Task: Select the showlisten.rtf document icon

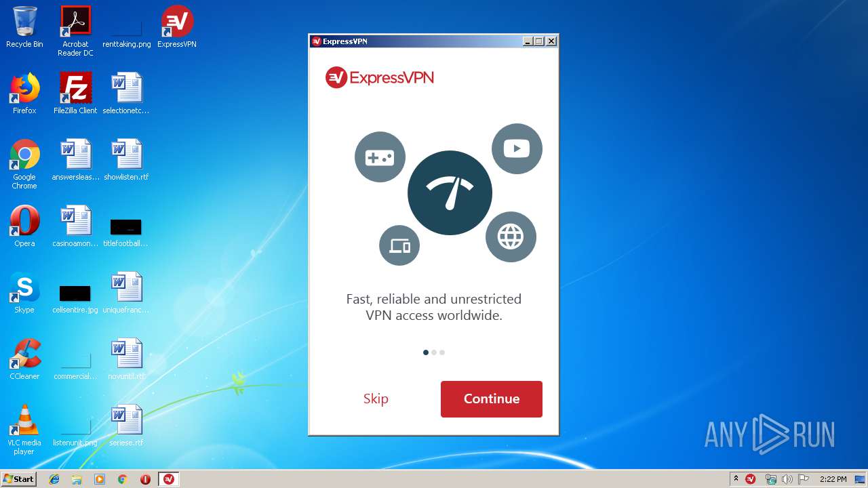Action: pos(126,160)
